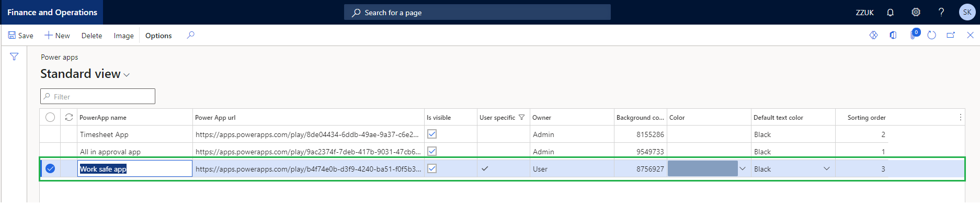Open the settings gear

pyautogui.click(x=916, y=12)
